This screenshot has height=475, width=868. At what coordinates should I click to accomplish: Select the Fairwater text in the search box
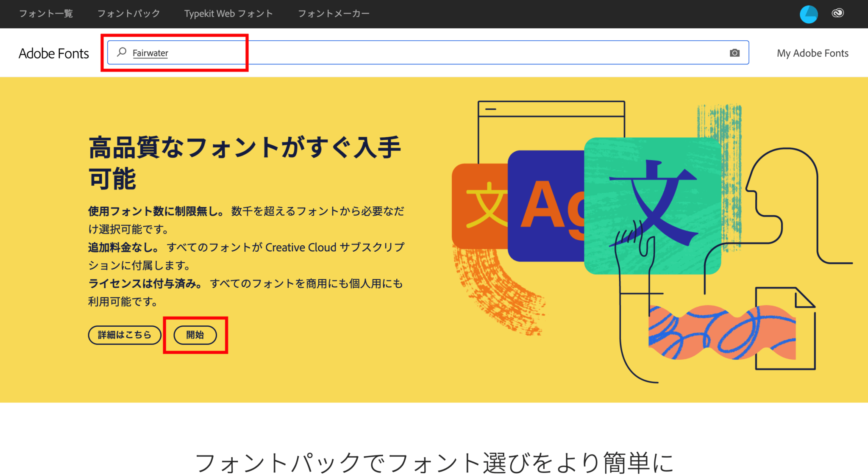tap(150, 53)
